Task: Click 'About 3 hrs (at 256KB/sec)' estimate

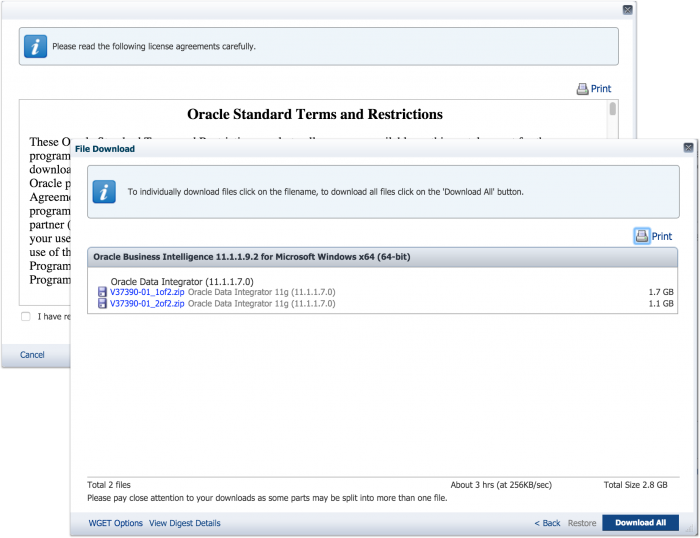Action: click(501, 485)
